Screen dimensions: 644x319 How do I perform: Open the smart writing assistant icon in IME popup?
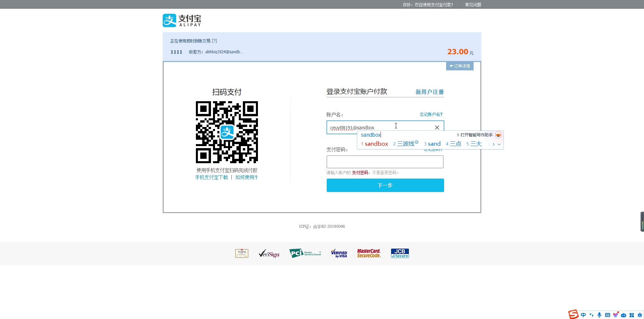click(x=498, y=135)
